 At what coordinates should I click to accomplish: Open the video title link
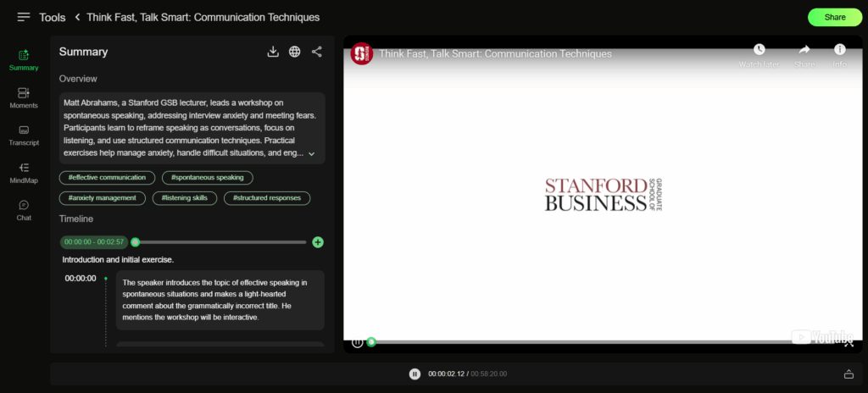(x=495, y=53)
